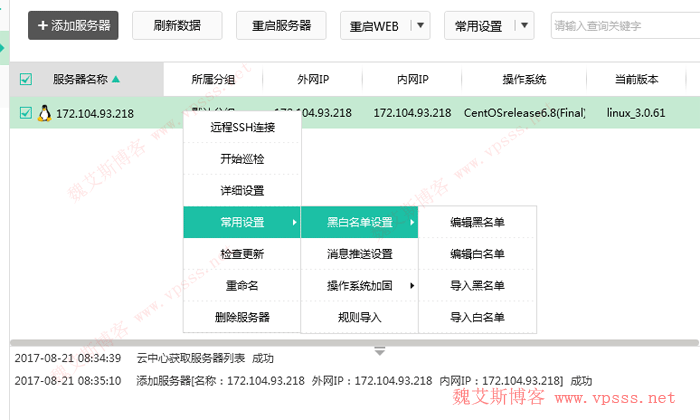The width and height of the screenshot is (700, 420).
Task: Click the sort arrow beside 服务器名称
Action: click(116, 79)
